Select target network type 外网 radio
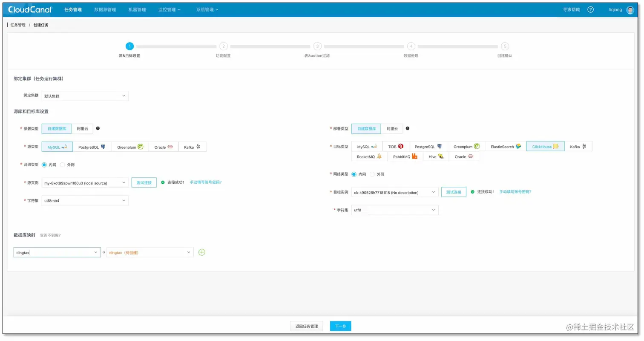This screenshot has width=644, height=341. pyautogui.click(x=372, y=174)
